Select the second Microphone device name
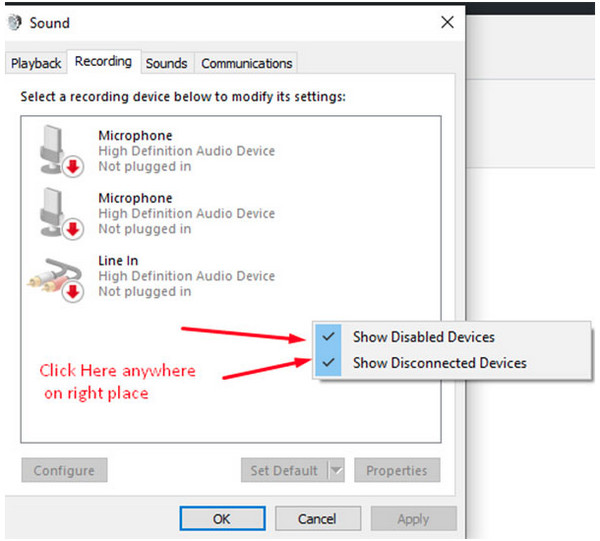Viewport: 600px width, 541px height. pyautogui.click(x=135, y=198)
